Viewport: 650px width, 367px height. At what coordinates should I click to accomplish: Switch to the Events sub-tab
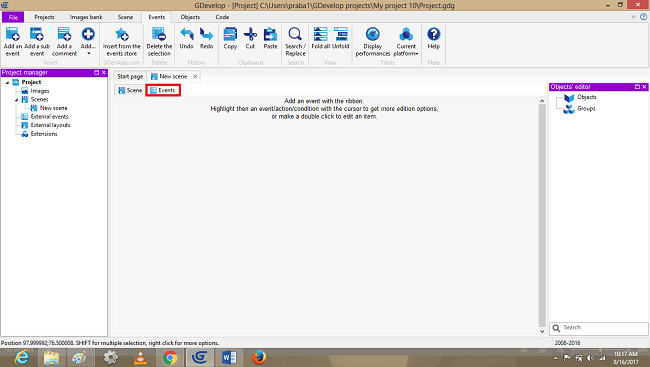[163, 90]
